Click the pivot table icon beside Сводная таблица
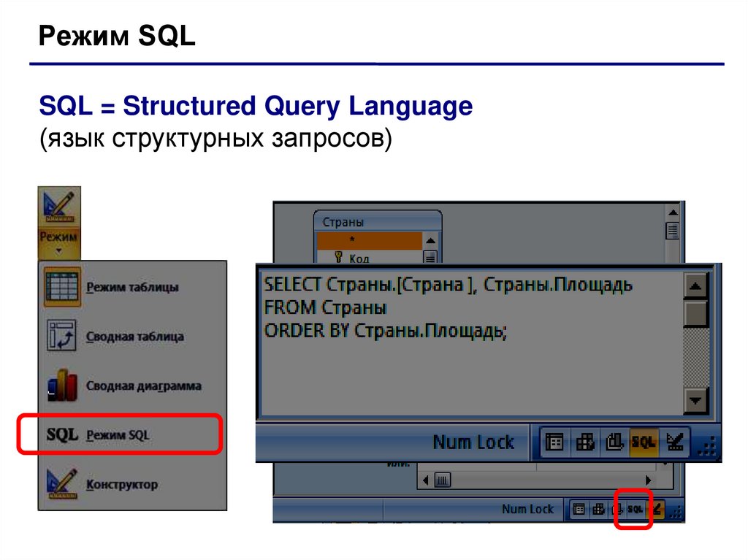Image resolution: width=748 pixels, height=560 pixels. click(61, 336)
